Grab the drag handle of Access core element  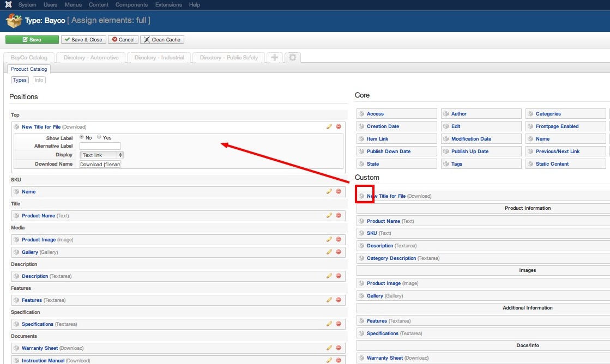point(361,113)
